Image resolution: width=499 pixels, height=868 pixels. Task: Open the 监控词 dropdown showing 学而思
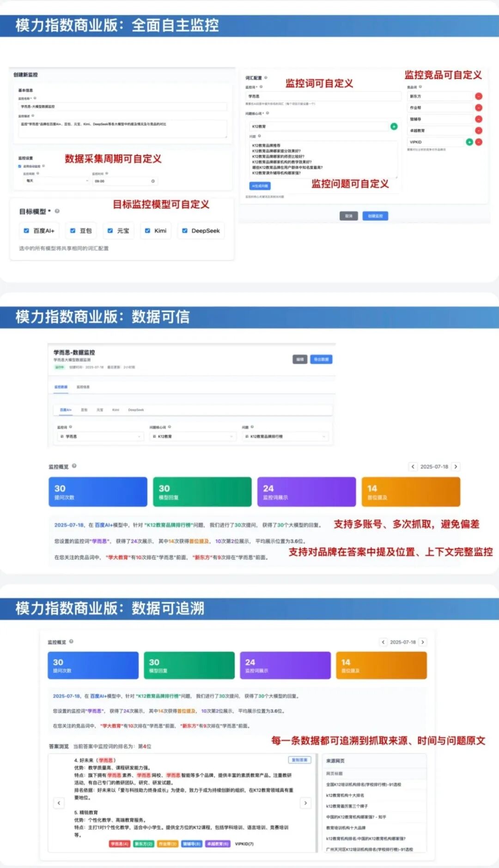[100, 436]
